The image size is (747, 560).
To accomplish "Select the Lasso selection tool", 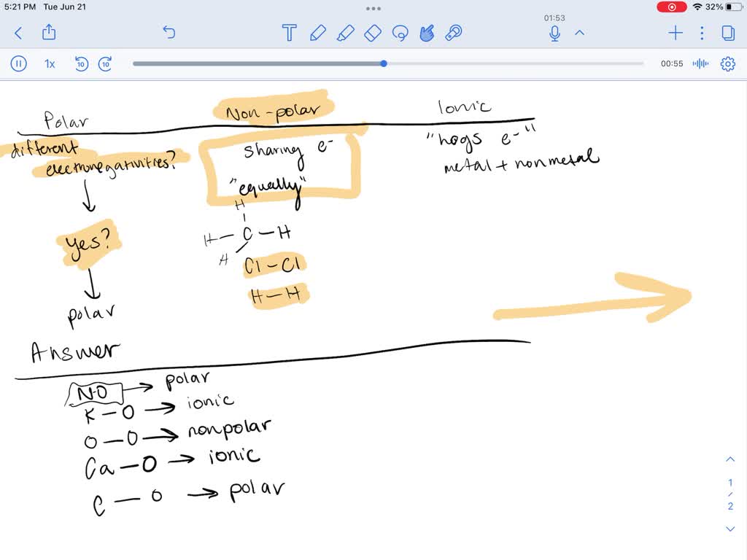I will (x=400, y=33).
